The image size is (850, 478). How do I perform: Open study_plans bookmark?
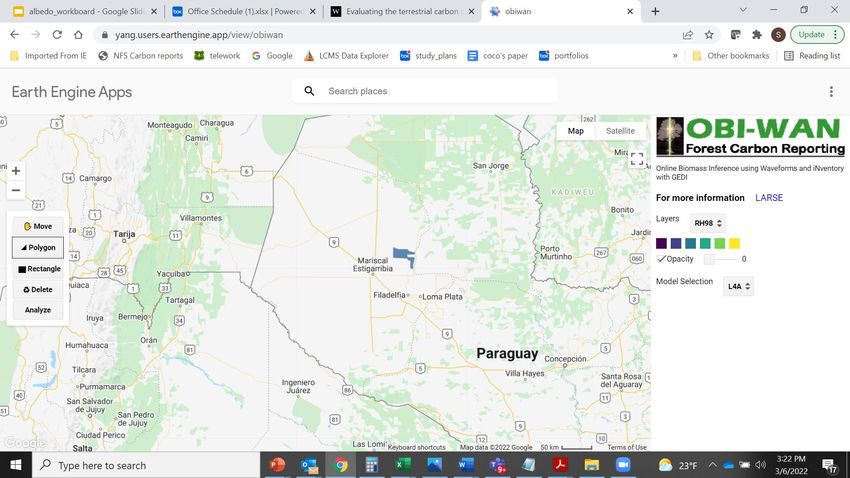point(428,56)
